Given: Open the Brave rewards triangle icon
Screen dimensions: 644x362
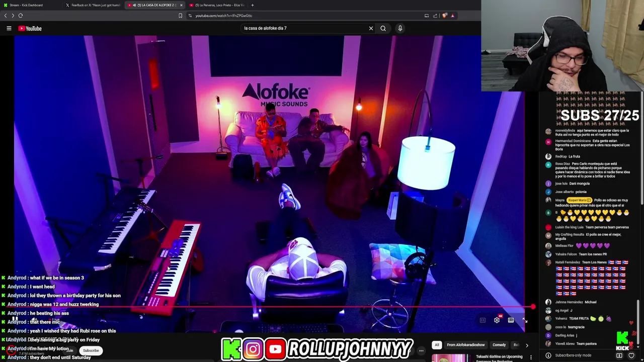Looking at the screenshot, I should pyautogui.click(x=452, y=16).
